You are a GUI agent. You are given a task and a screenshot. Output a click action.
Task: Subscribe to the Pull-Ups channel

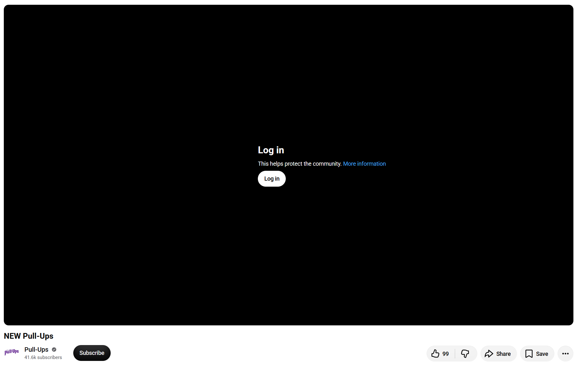[x=92, y=353]
